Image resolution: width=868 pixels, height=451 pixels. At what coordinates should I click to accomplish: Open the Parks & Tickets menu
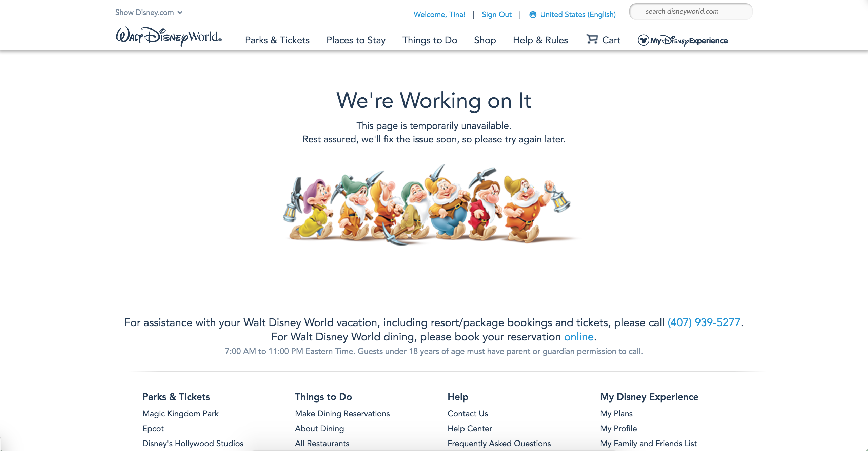pos(277,40)
